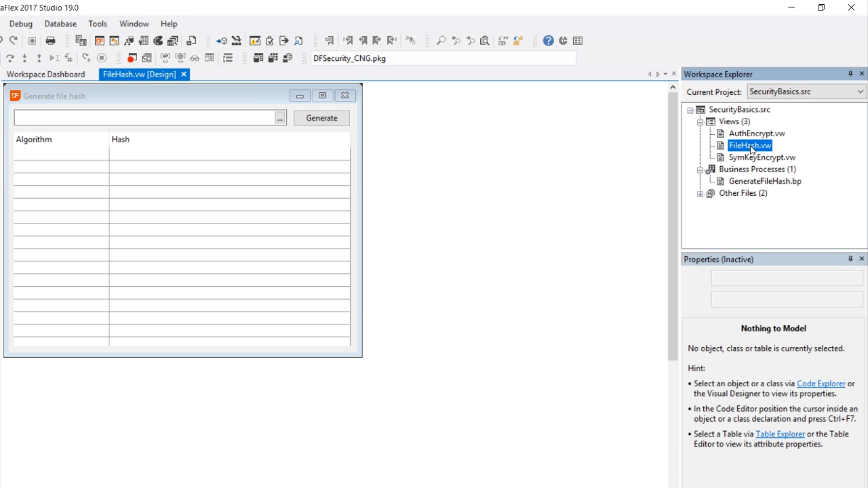868x488 pixels.
Task: Click the blue Help question mark icon
Action: coord(549,41)
